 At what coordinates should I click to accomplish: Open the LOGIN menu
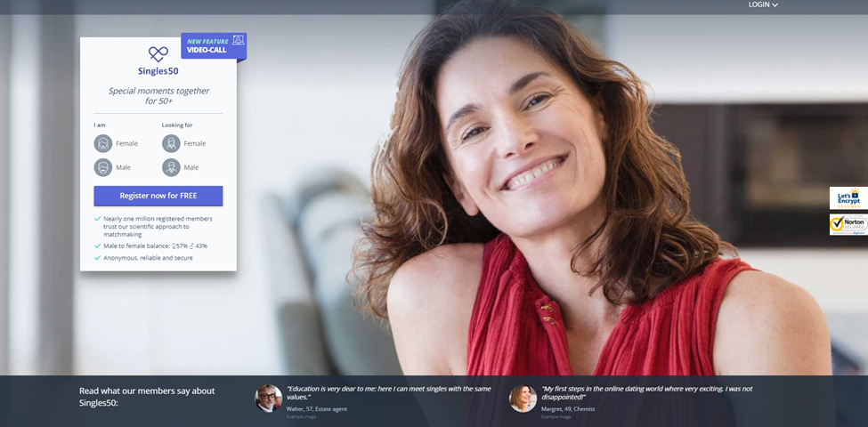pyautogui.click(x=758, y=5)
